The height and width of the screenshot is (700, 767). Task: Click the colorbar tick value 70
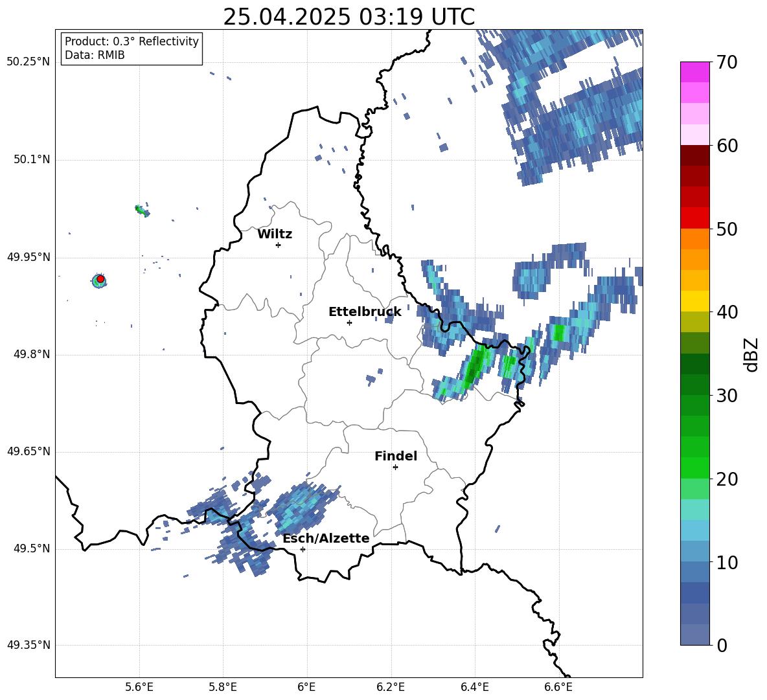(x=727, y=63)
